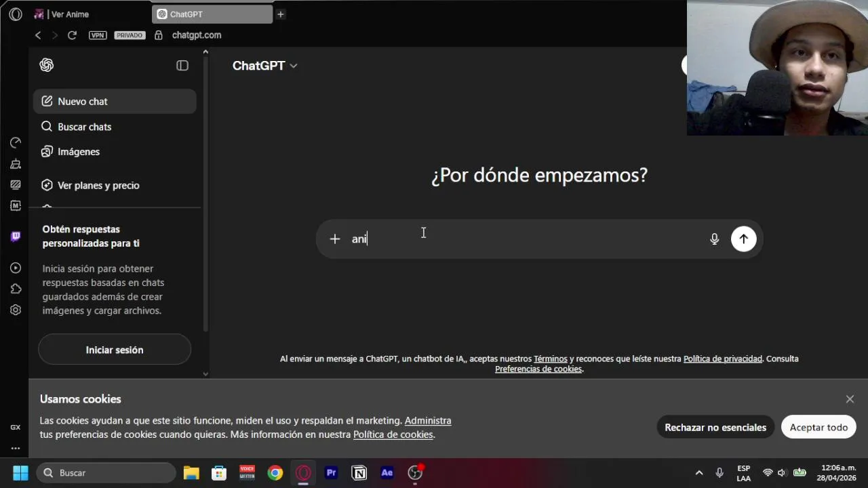Open the volume speaker tray icon
Viewport: 868px width, 488px height.
(782, 473)
